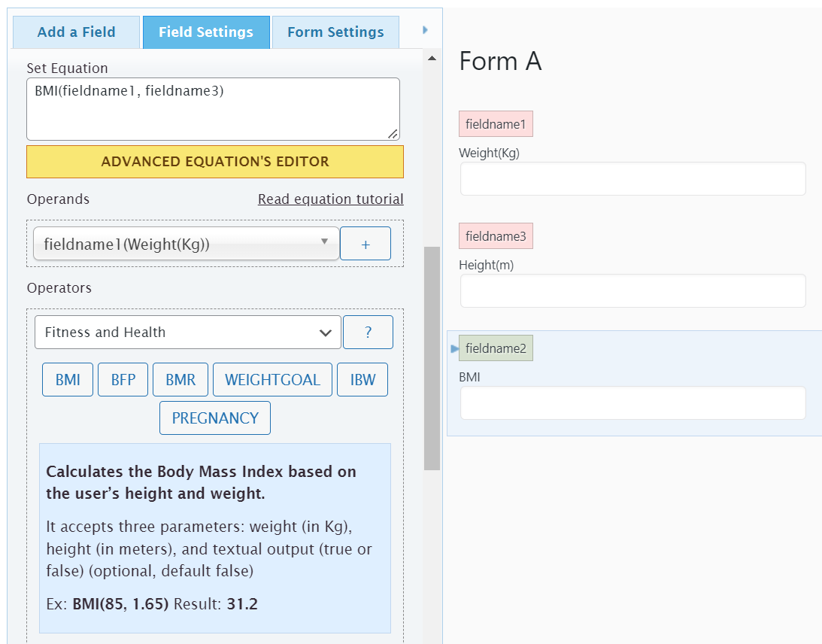822x644 pixels.
Task: Insert the BMR operator
Action: [x=180, y=380]
